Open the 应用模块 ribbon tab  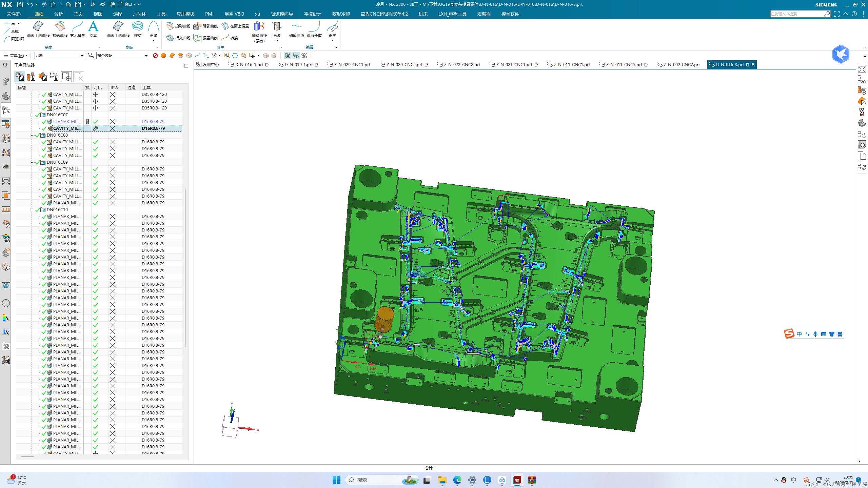185,14
